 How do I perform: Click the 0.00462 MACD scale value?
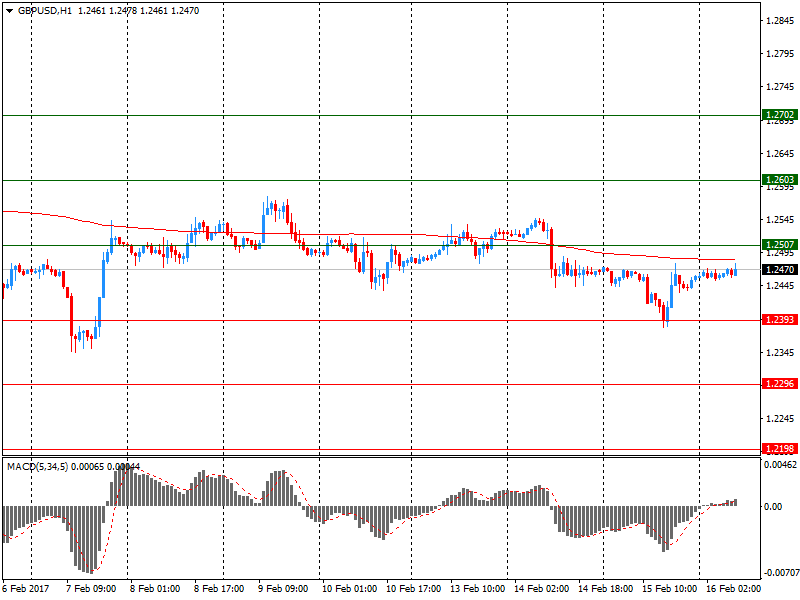point(780,465)
